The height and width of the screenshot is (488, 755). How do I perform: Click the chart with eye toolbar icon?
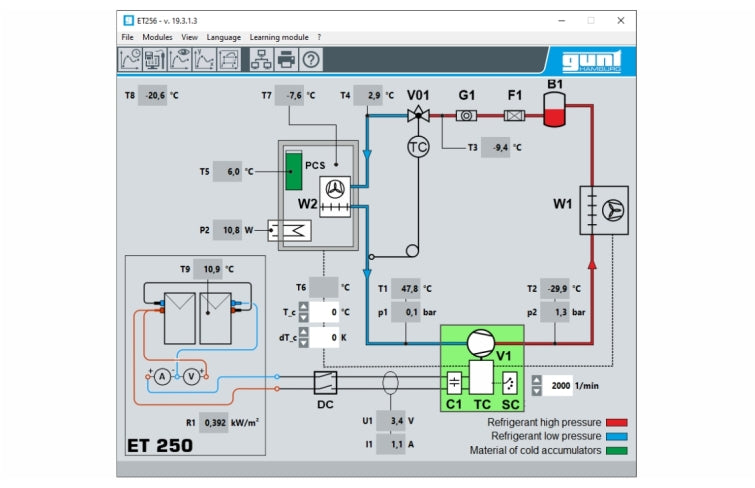click(x=180, y=60)
